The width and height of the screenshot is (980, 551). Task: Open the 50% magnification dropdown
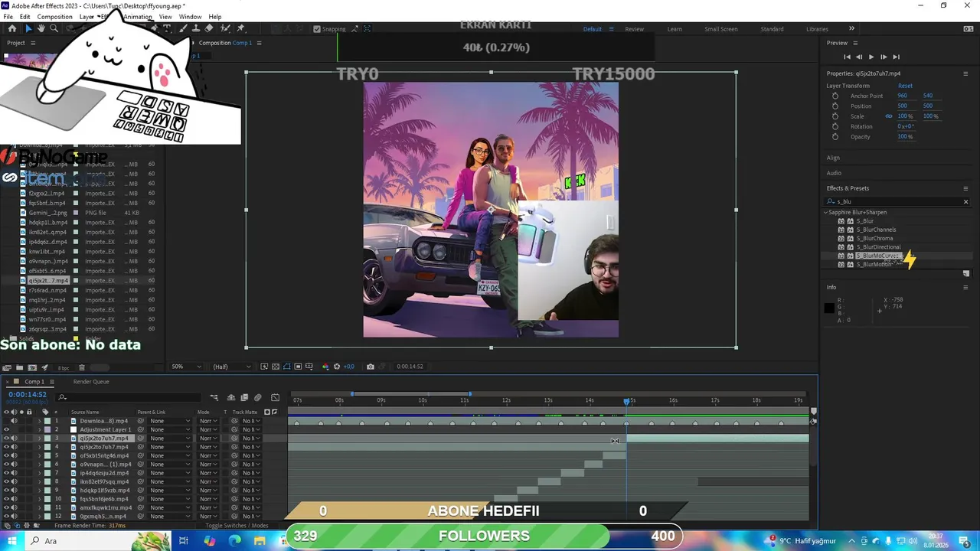click(188, 367)
